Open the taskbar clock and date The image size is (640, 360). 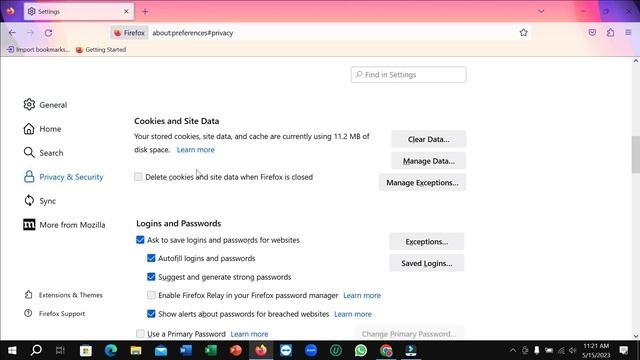[596, 350]
